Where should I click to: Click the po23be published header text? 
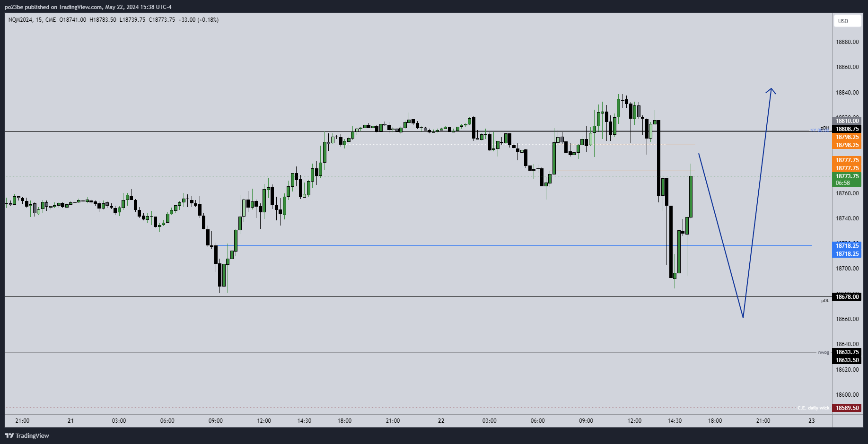88,7
